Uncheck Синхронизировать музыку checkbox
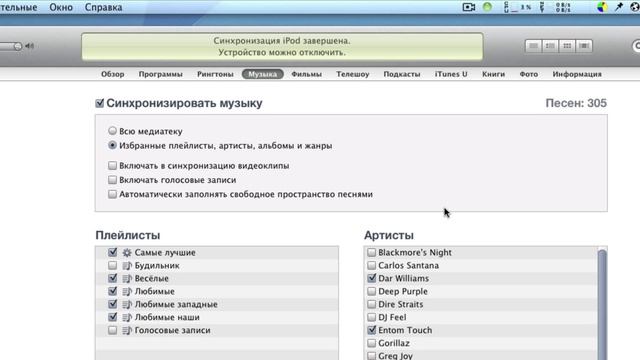Image resolution: width=640 pixels, height=360 pixels. coord(100,103)
